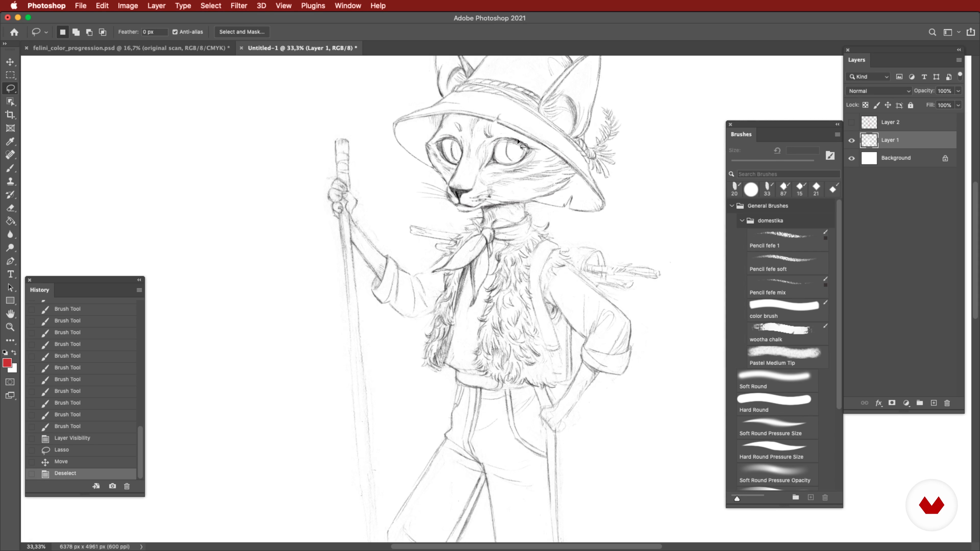Toggle lock image pixels
The image size is (980, 551).
point(877,105)
